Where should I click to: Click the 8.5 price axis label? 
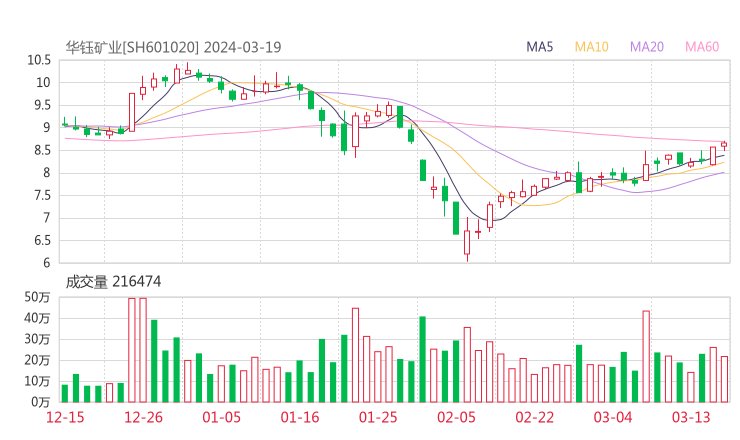pyautogui.click(x=42, y=151)
